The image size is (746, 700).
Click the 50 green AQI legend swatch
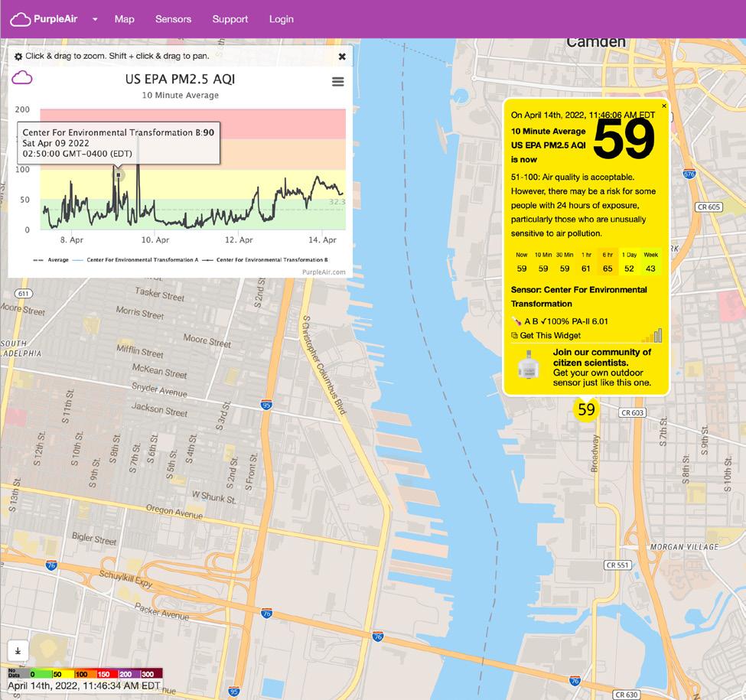[x=63, y=674]
